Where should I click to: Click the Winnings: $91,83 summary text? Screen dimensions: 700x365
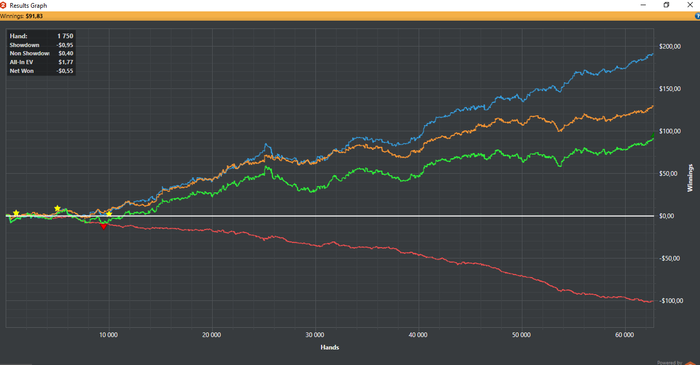point(21,16)
